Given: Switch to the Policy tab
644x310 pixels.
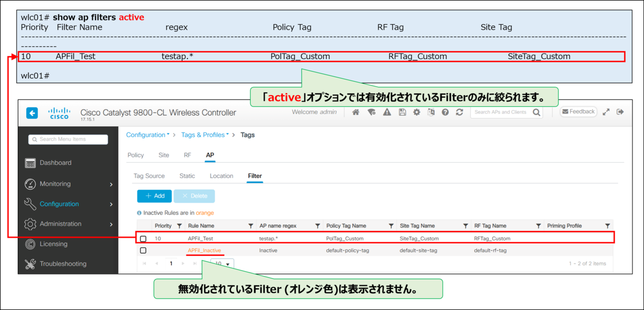Looking at the screenshot, I should coord(135,155).
